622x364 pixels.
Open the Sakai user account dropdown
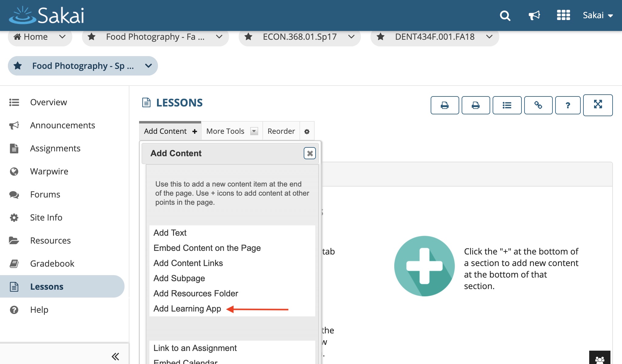pyautogui.click(x=597, y=15)
